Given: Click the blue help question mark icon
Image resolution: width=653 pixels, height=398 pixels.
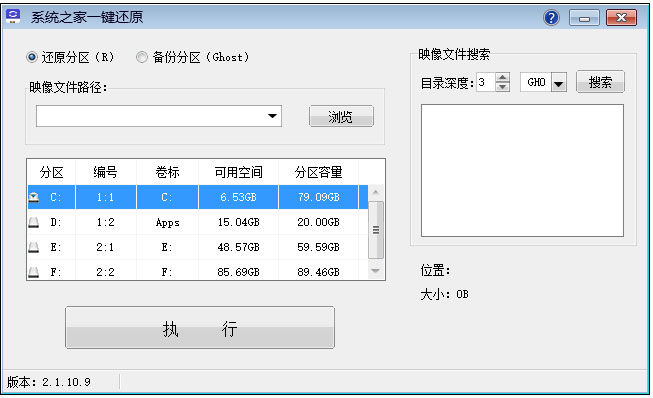Looking at the screenshot, I should point(551,18).
